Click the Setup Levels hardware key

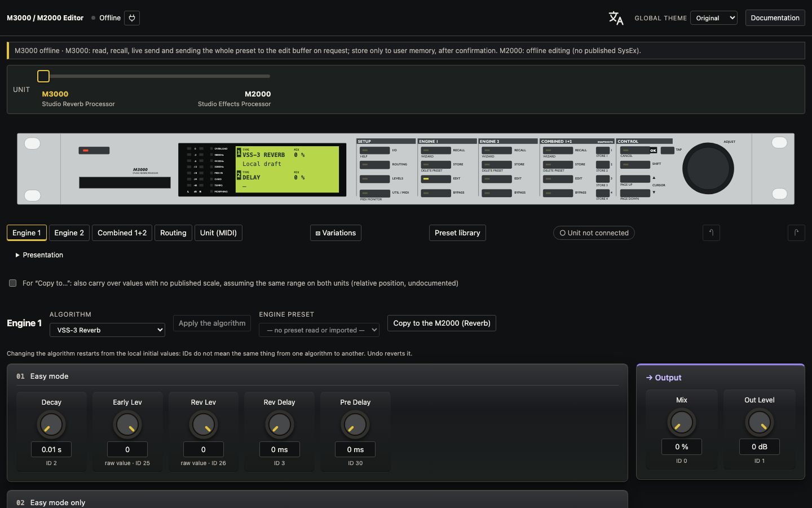[x=375, y=179]
